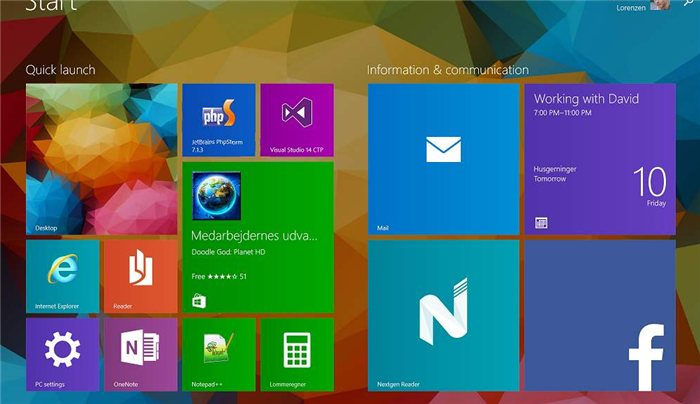Launch Nextgen Reader tile
700x404 pixels.
(443, 316)
